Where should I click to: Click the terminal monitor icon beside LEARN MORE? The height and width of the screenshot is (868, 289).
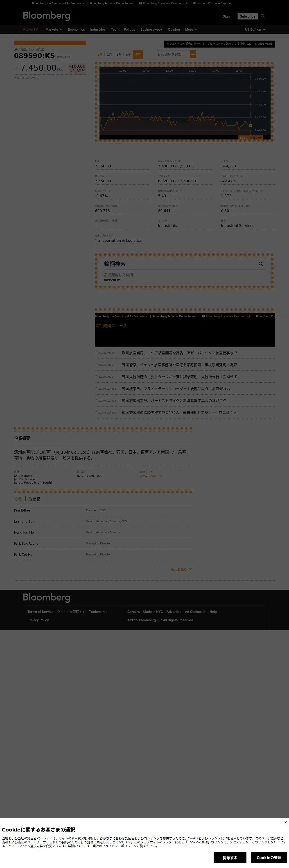click(x=249, y=44)
